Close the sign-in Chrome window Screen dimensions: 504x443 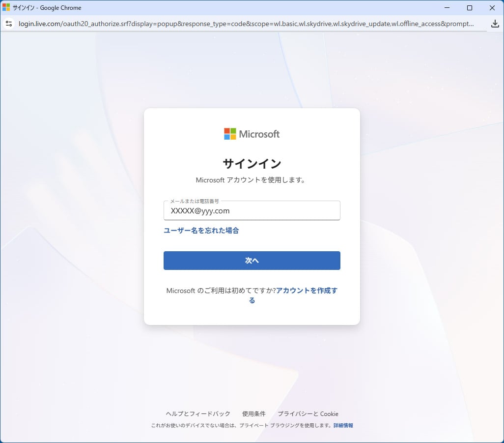pos(492,8)
